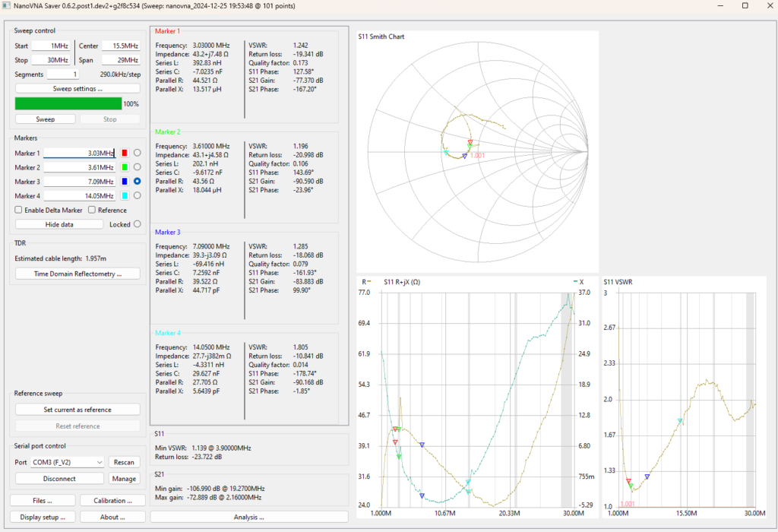778x532 pixels.
Task: Open the Calibration dialog
Action: (x=112, y=501)
